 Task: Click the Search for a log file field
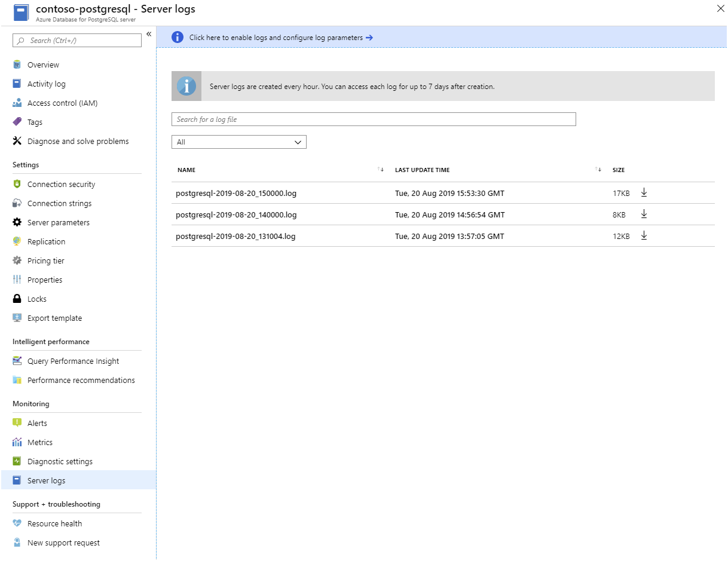point(374,119)
